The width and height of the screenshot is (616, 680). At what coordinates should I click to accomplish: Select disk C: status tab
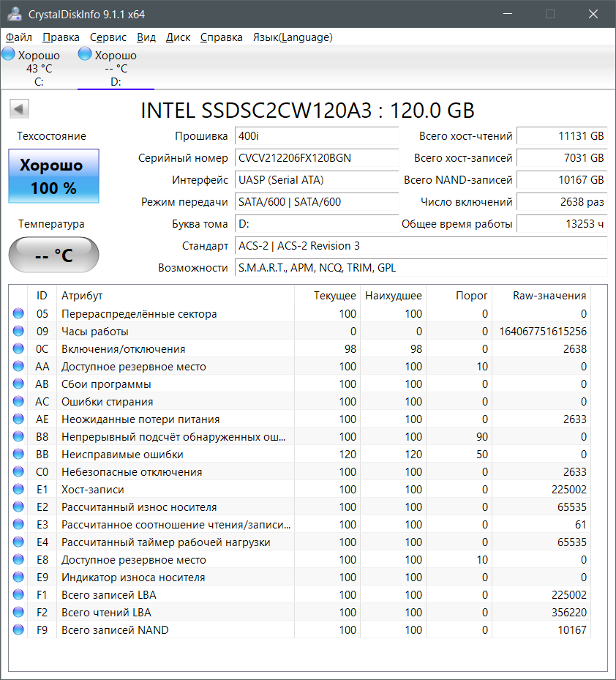(39, 68)
